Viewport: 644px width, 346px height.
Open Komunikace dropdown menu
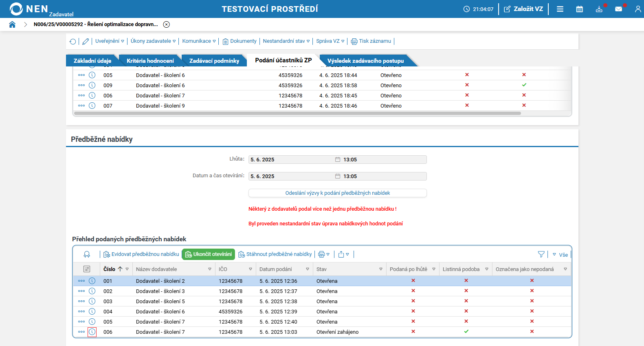click(199, 41)
